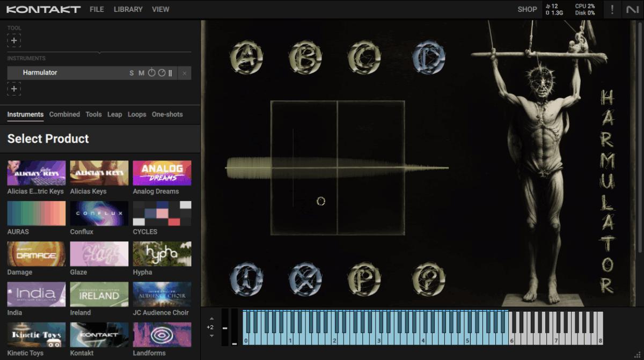This screenshot has height=360, width=644.
Task: Click the exclamation notification icon
Action: tap(612, 9)
